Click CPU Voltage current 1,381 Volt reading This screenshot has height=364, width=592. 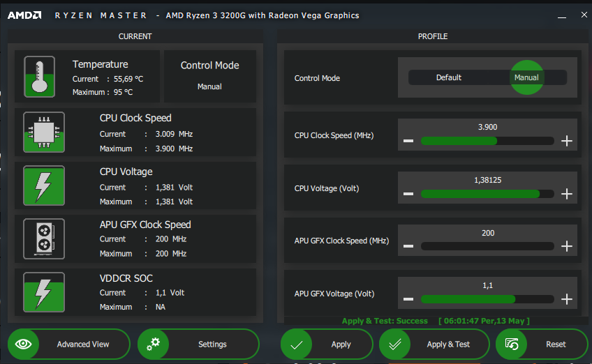pyautogui.click(x=174, y=188)
